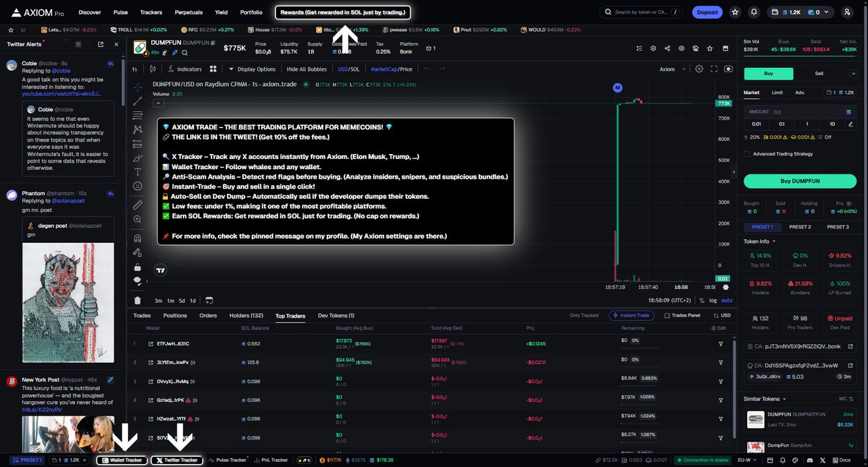Select the text tool on chart

137,172
